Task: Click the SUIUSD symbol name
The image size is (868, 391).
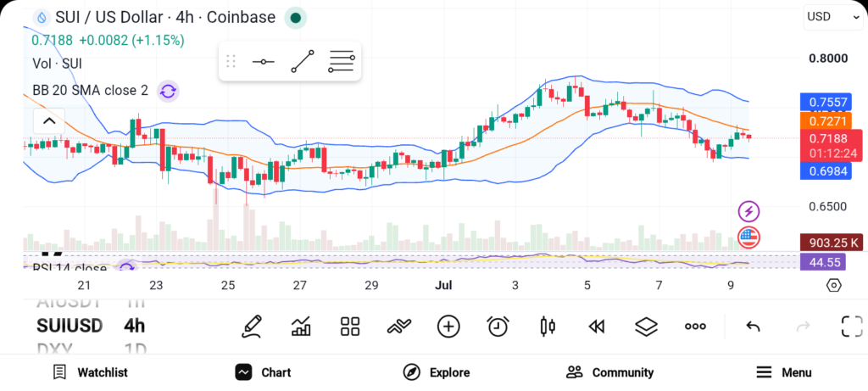Action: (70, 327)
